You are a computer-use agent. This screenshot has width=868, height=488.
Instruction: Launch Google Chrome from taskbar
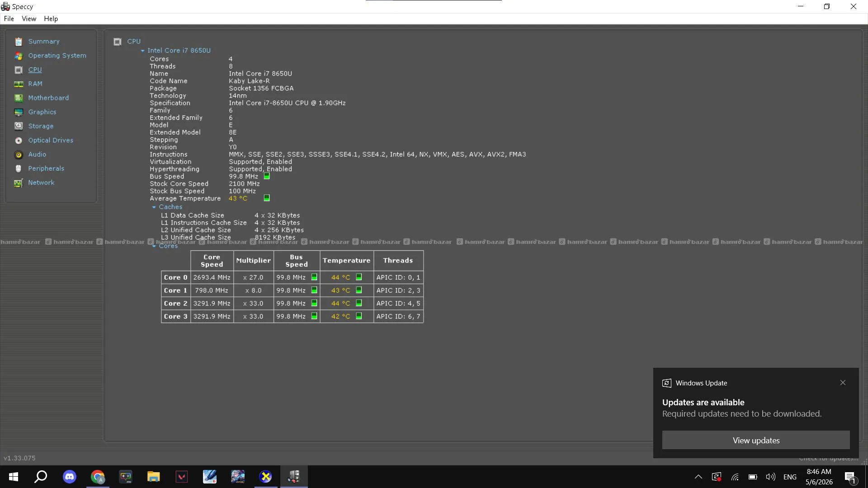(x=98, y=477)
